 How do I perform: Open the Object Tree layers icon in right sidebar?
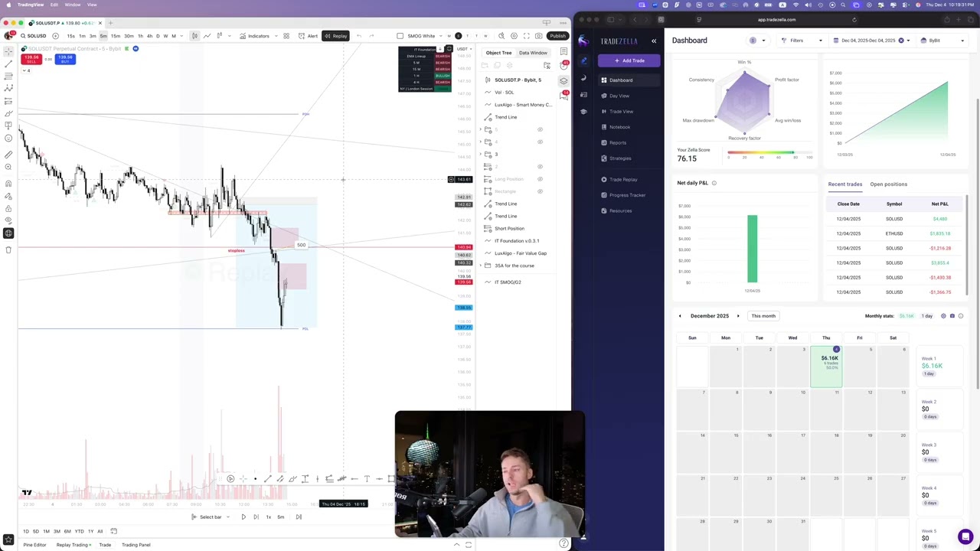(x=563, y=80)
